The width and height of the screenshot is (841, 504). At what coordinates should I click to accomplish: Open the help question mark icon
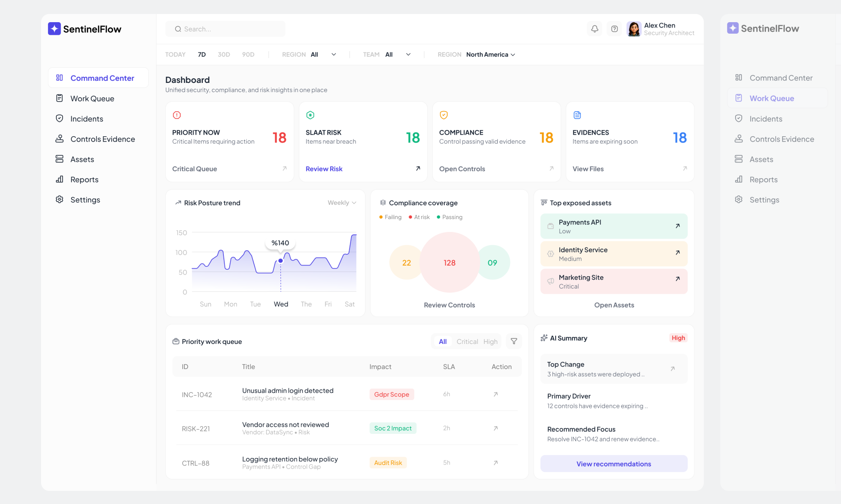(614, 29)
